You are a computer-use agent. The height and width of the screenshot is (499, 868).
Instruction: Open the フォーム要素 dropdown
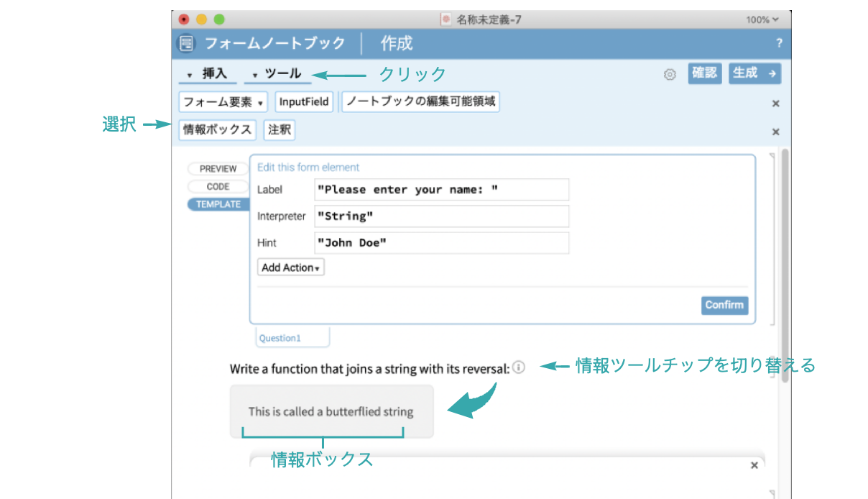tap(222, 101)
